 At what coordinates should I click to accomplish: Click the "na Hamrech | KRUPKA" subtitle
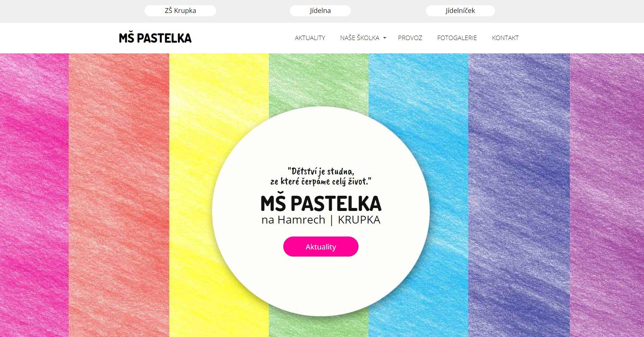point(321,220)
